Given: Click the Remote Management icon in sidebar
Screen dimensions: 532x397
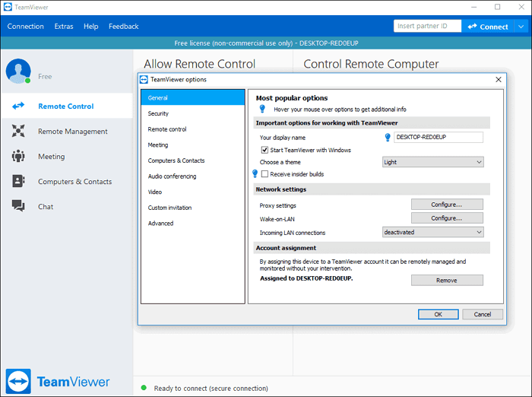Looking at the screenshot, I should coord(18,132).
